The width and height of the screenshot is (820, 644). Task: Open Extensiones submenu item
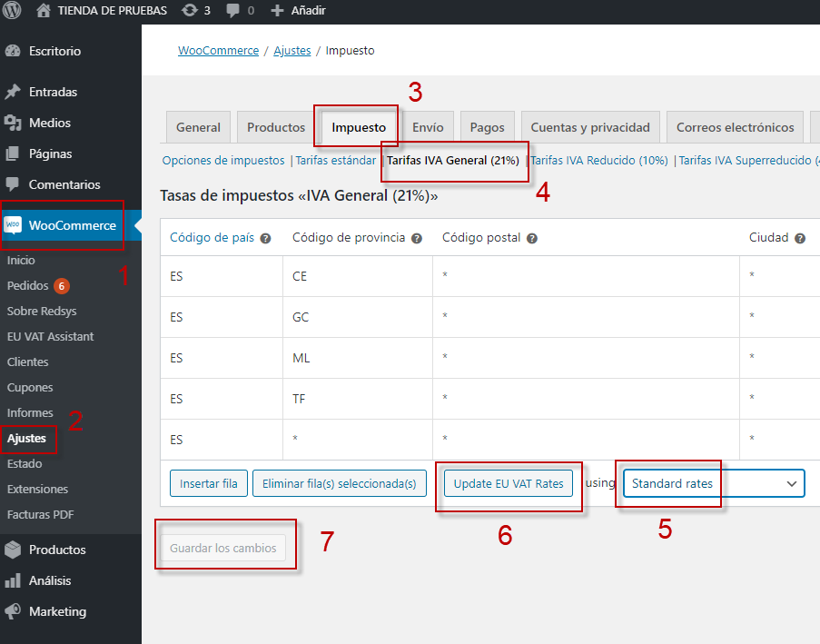(37, 490)
